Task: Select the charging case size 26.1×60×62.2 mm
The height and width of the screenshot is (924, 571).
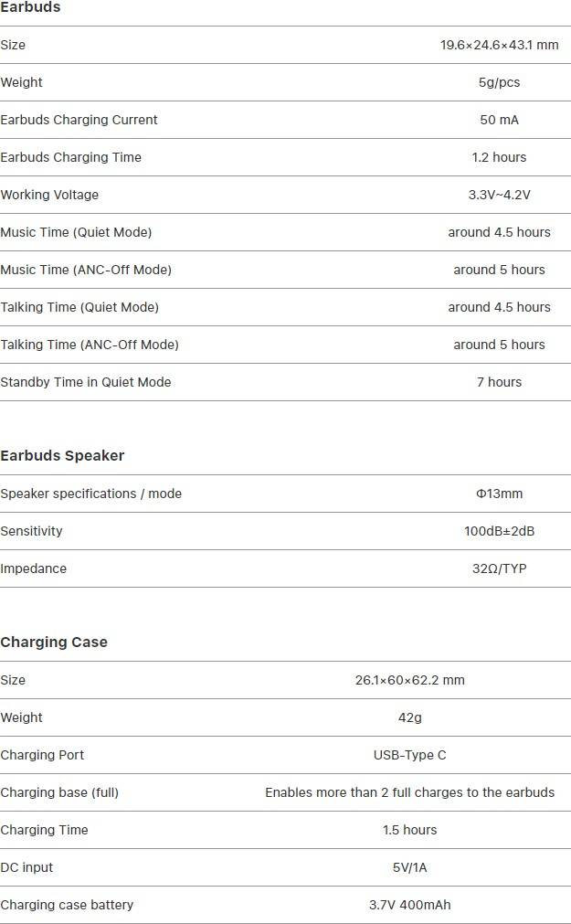Action: 409,680
